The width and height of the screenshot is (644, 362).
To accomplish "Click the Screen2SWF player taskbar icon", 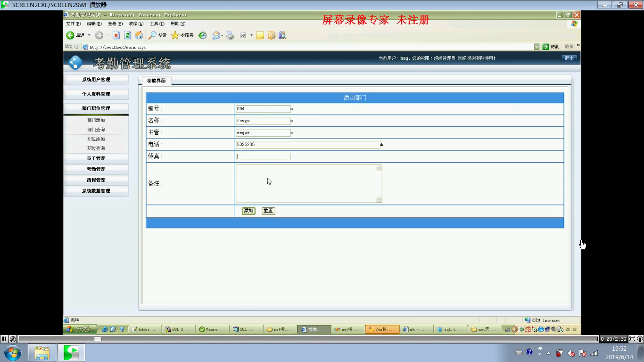I will pyautogui.click(x=71, y=353).
